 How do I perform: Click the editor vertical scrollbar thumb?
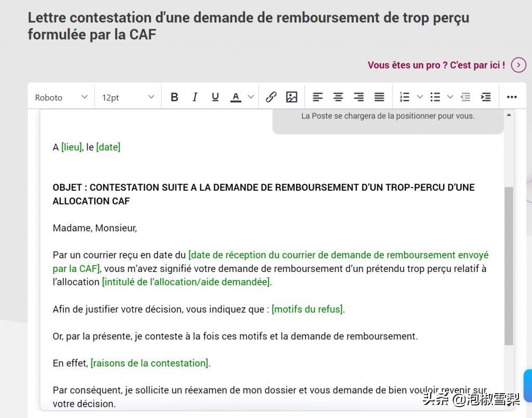pos(509,266)
